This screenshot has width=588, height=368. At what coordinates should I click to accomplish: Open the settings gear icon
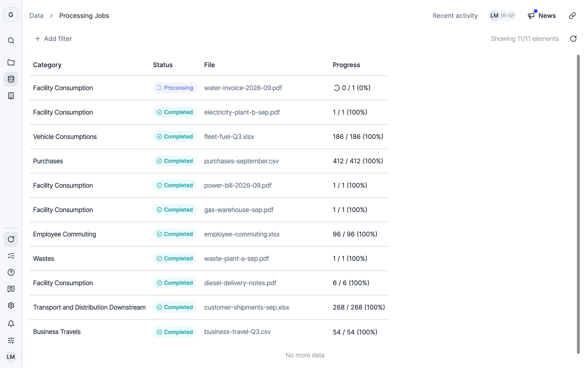11,306
